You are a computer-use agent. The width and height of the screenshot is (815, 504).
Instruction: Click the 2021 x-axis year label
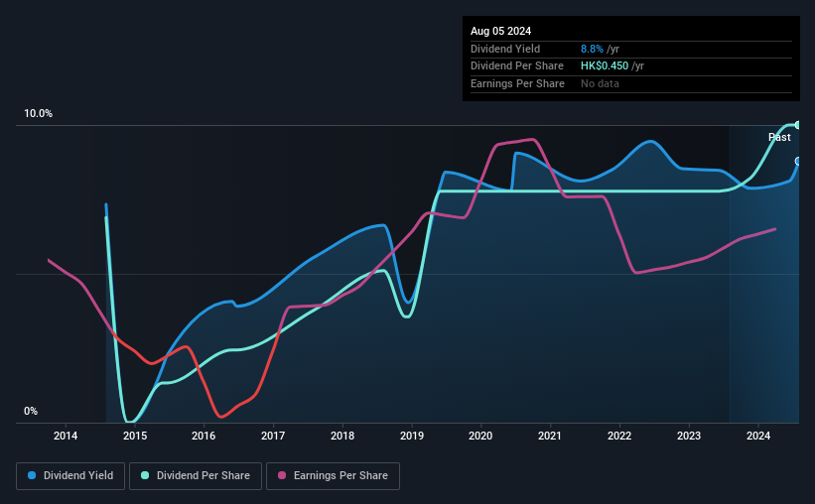click(550, 436)
